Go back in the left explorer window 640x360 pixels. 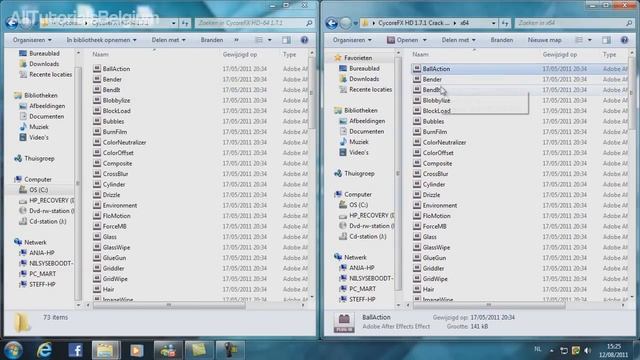click(12, 23)
